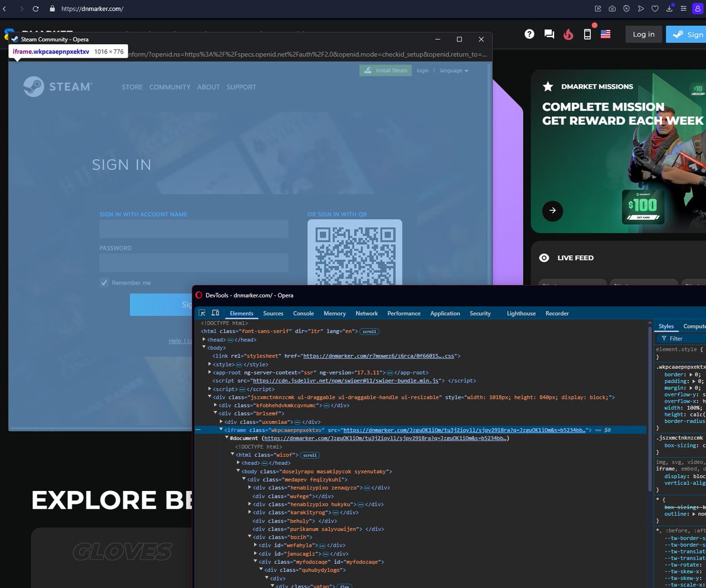Collapse the div class "brlsemf" node
Image resolution: width=706 pixels, height=588 pixels.
(x=215, y=414)
